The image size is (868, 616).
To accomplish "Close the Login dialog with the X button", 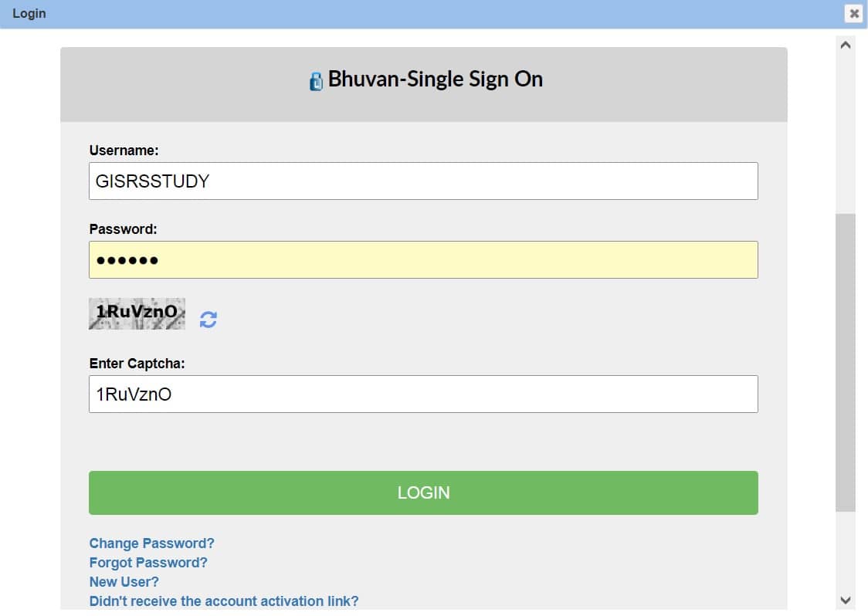I will point(853,13).
